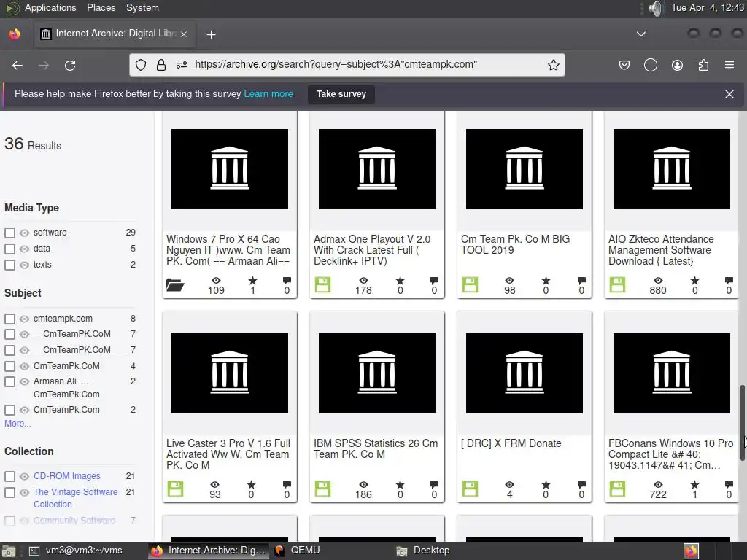Toggle eye icon for data media type
This screenshot has width=747, height=560.
(x=24, y=249)
